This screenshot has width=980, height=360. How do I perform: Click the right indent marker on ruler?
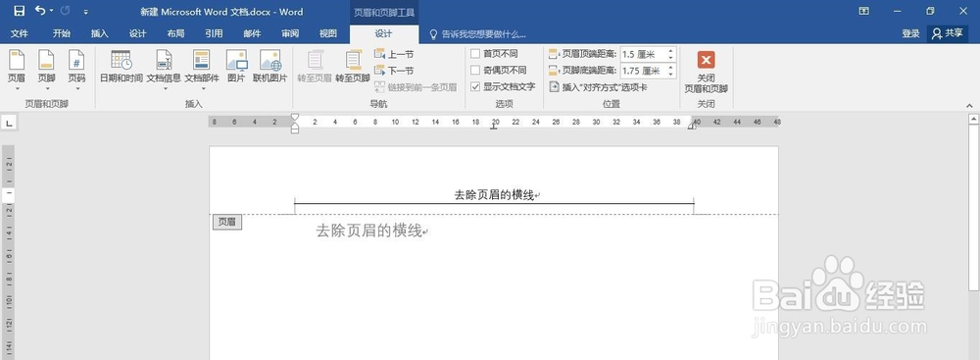(x=692, y=126)
